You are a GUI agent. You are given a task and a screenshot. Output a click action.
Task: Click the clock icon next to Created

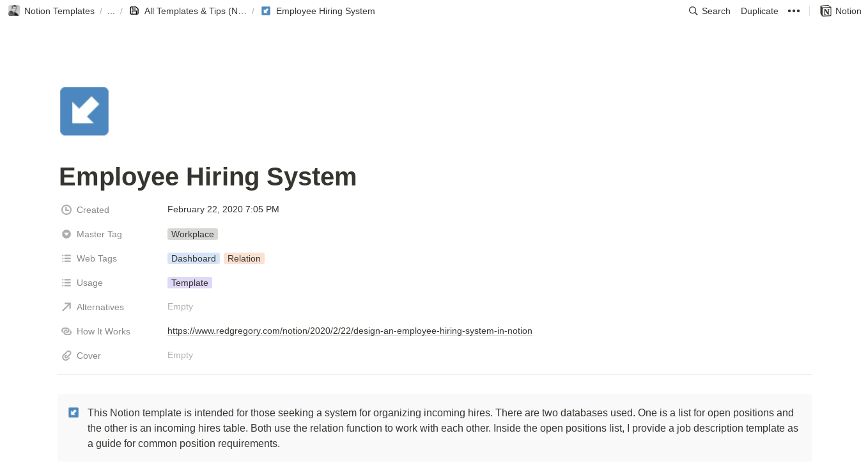coord(66,210)
